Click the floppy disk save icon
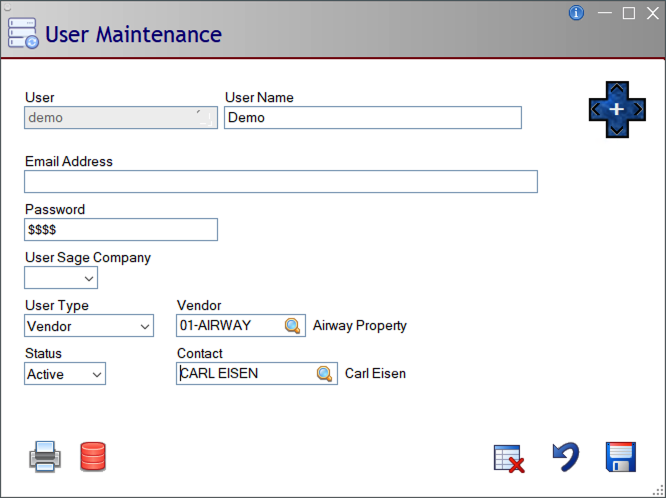Viewport: 666px width, 498px height. [621, 457]
